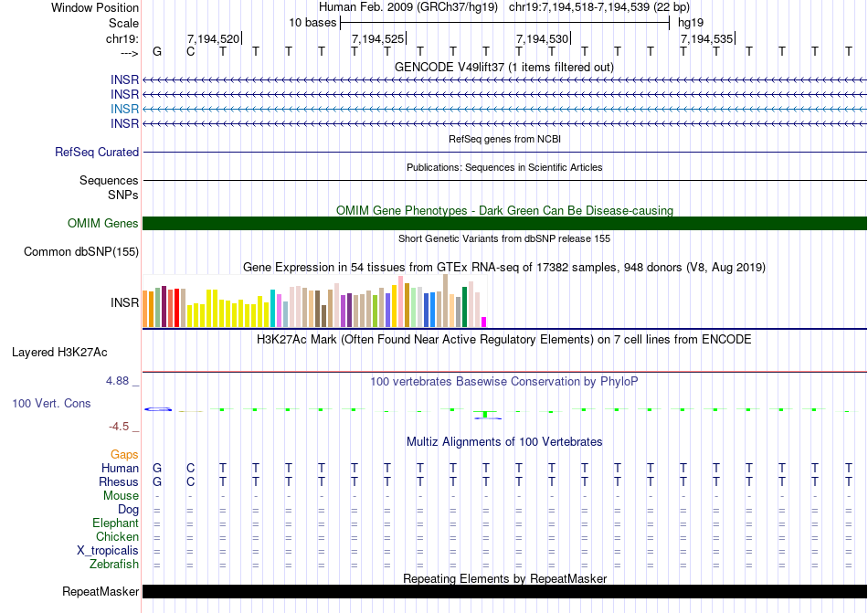This screenshot has height=613, width=868.
Task: Click the 7,194,530 position marker on the ruler
Action: (x=543, y=38)
